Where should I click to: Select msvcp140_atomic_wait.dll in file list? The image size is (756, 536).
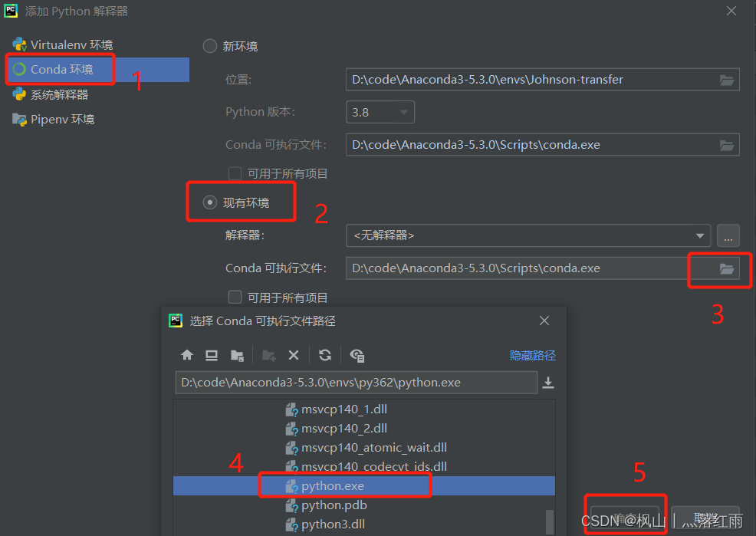(364, 448)
